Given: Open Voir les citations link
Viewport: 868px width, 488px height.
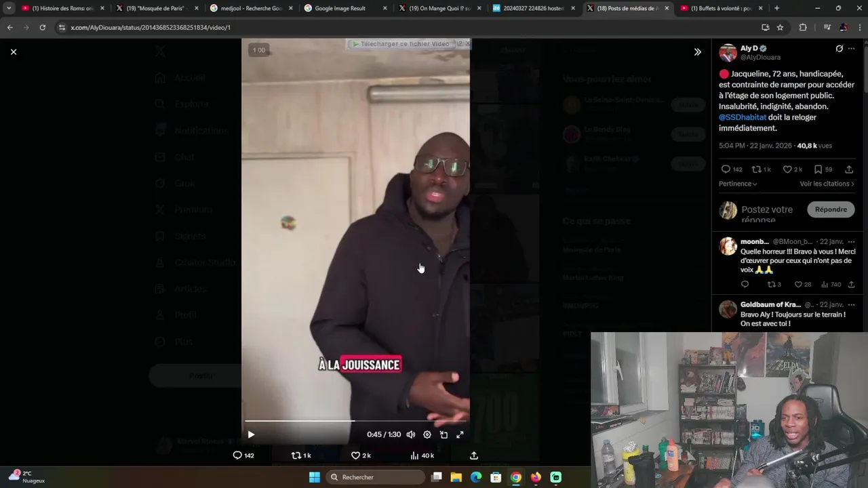Looking at the screenshot, I should (827, 184).
